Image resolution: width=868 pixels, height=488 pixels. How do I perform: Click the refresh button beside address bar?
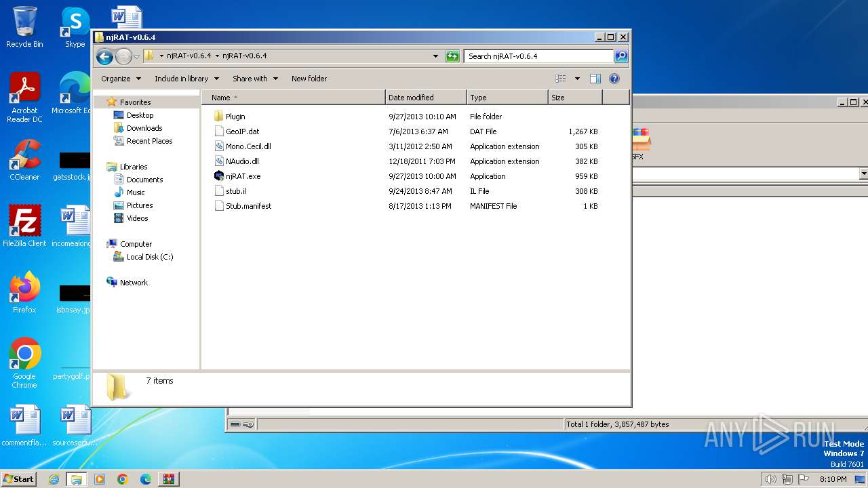452,56
